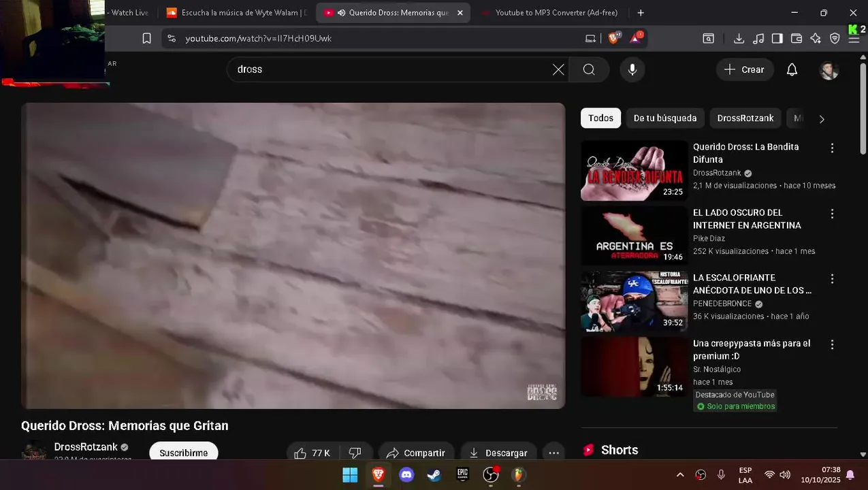
Task: Open Epic Games Launcher from taskbar
Action: click(x=462, y=474)
